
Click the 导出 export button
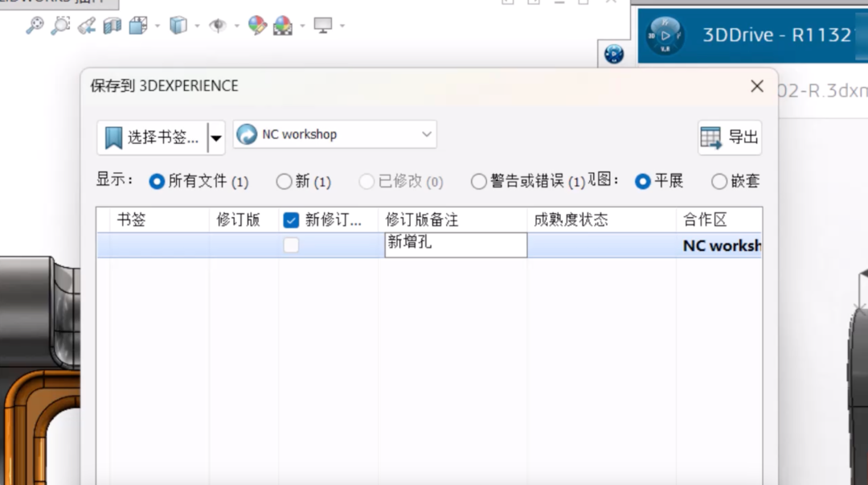730,138
